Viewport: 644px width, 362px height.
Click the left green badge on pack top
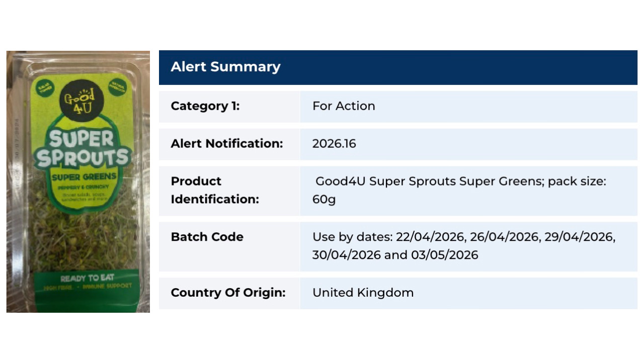[42, 87]
